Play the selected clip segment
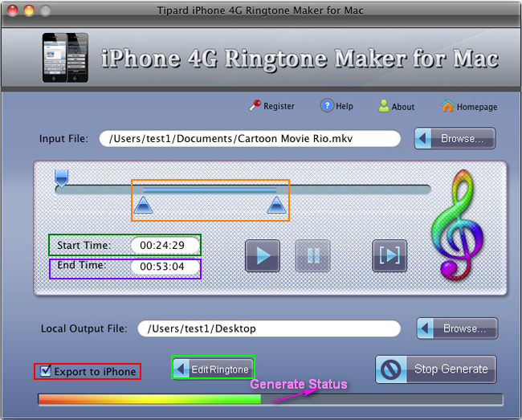The width and height of the screenshot is (522, 420). 389,255
